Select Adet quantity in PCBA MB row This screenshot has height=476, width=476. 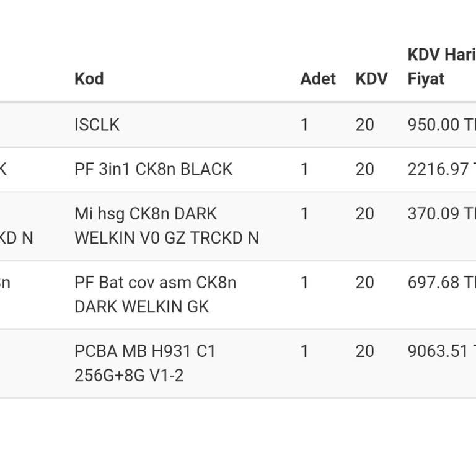304,351
